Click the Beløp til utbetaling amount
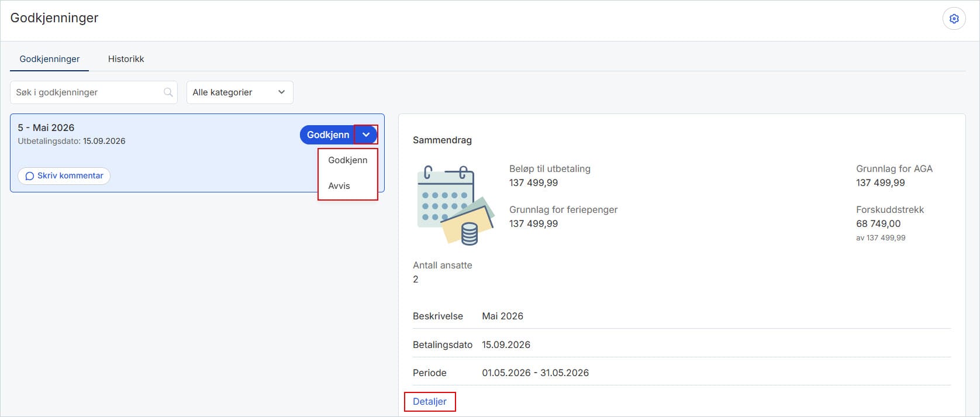The width and height of the screenshot is (980, 417). pos(533,182)
